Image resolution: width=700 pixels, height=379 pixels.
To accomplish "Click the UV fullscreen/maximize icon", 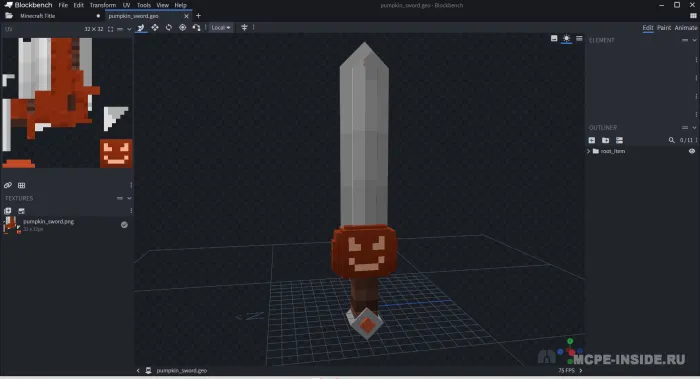I will click(x=110, y=29).
